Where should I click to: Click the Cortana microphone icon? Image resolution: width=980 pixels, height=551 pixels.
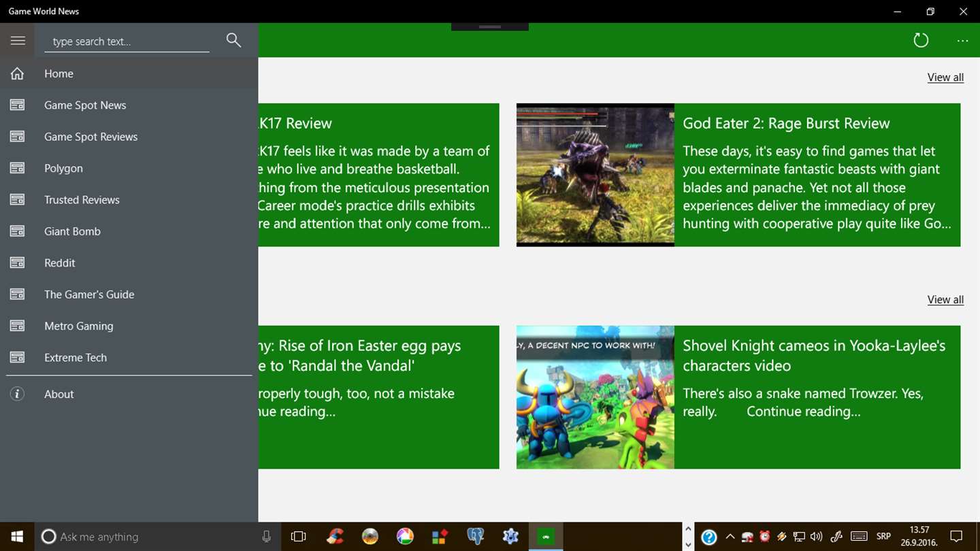pyautogui.click(x=266, y=537)
